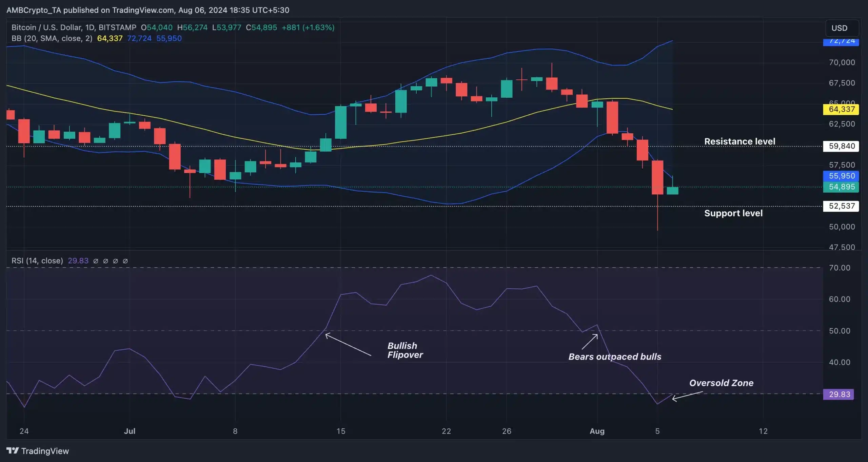Click the 50.00 RSI axis label
This screenshot has width=868, height=462.
click(x=840, y=331)
